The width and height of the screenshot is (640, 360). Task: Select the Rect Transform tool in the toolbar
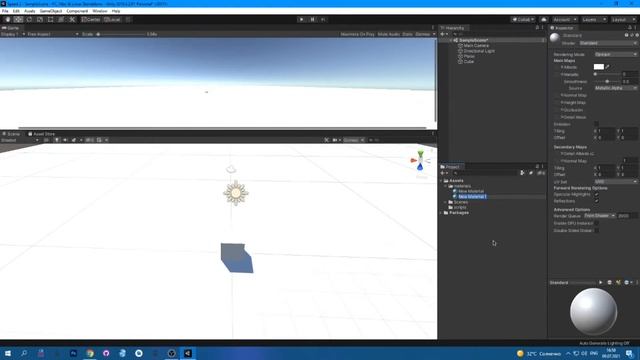coord(50,20)
